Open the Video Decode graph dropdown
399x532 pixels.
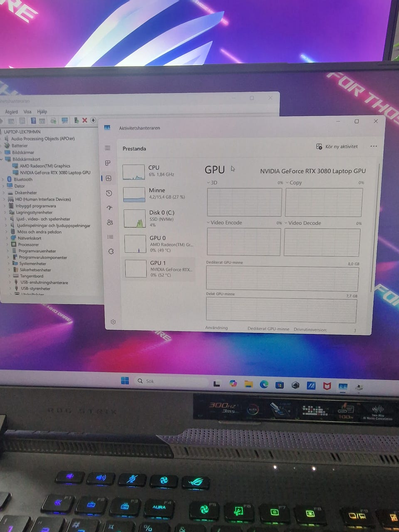[x=286, y=223]
